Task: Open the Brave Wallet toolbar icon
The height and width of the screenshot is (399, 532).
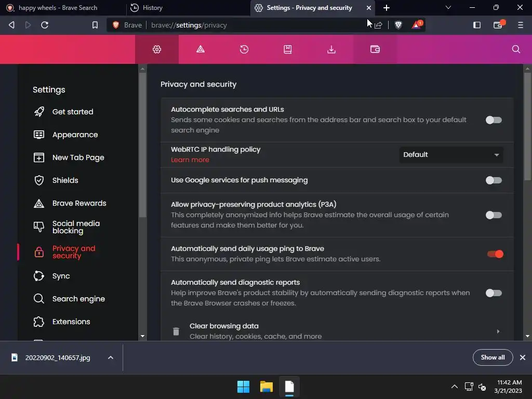Action: tap(498, 25)
